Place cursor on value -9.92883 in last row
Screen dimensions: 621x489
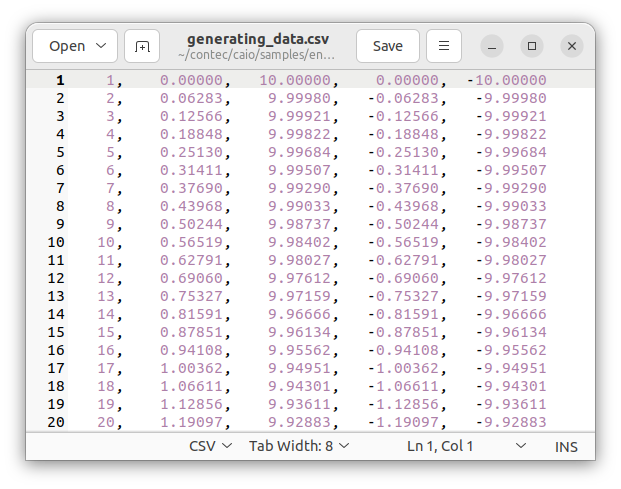(511, 422)
